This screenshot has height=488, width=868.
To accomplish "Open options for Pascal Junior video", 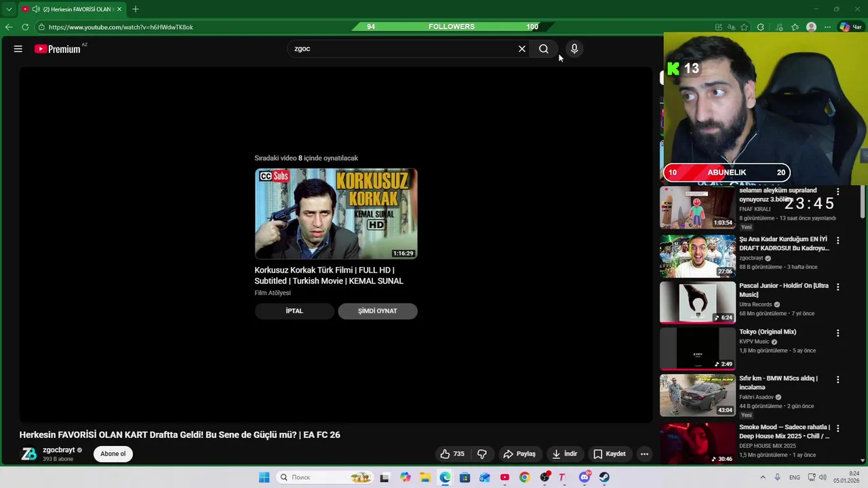I will (837, 287).
